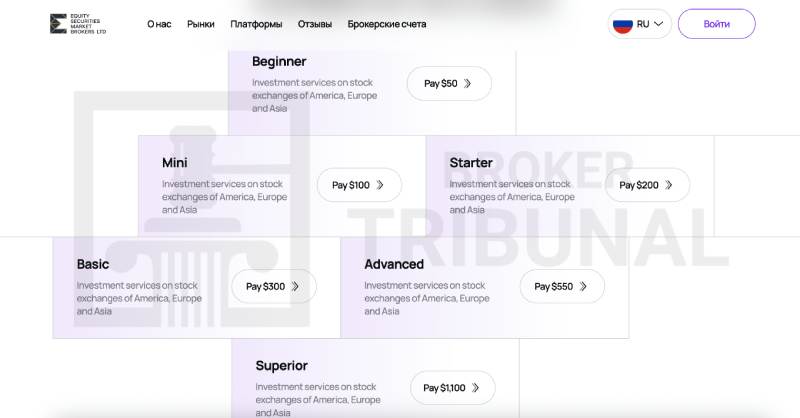The image size is (800, 418).
Task: Click the Pay $50 button
Action: pos(449,84)
